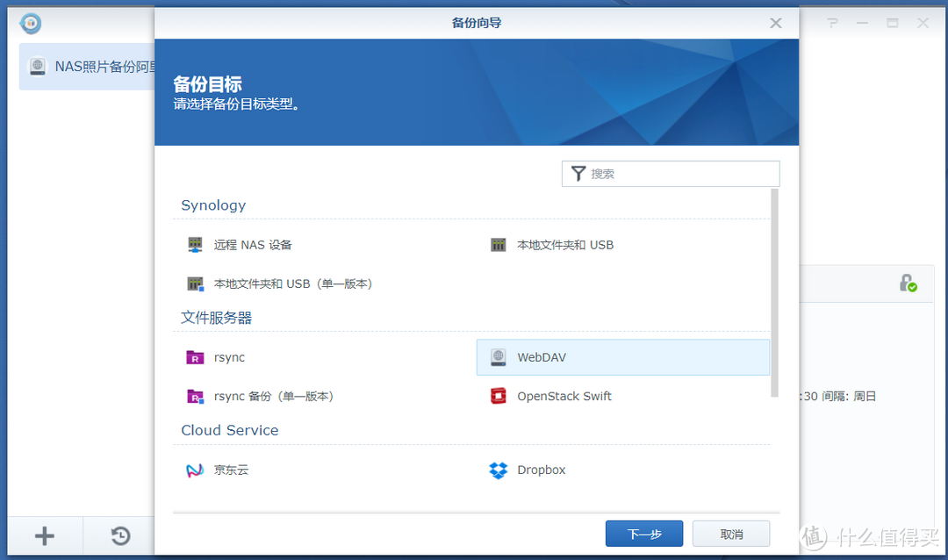This screenshot has height=560, width=948.
Task: Click the 备份目标 banner heading
Action: click(x=207, y=84)
